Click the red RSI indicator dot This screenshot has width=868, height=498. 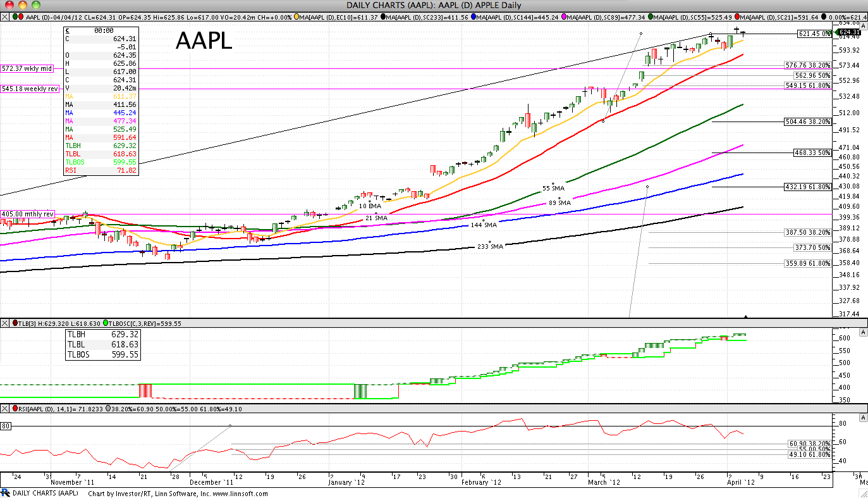coord(14,409)
